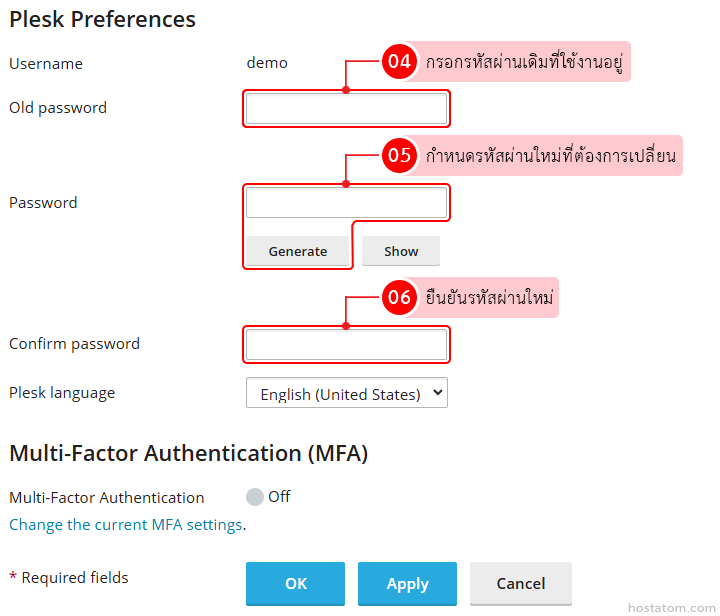Click the Apply button
This screenshot has height=616, width=720.
407,583
